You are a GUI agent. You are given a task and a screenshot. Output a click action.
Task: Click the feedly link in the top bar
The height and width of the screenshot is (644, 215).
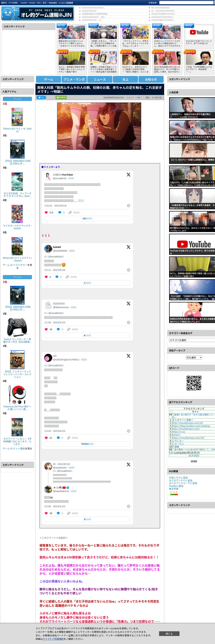(32, 3)
